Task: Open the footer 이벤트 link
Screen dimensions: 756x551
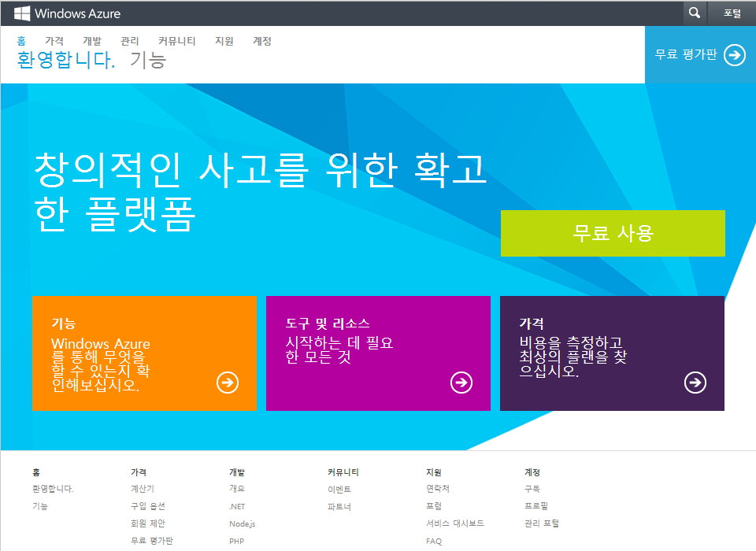Action: (x=339, y=490)
